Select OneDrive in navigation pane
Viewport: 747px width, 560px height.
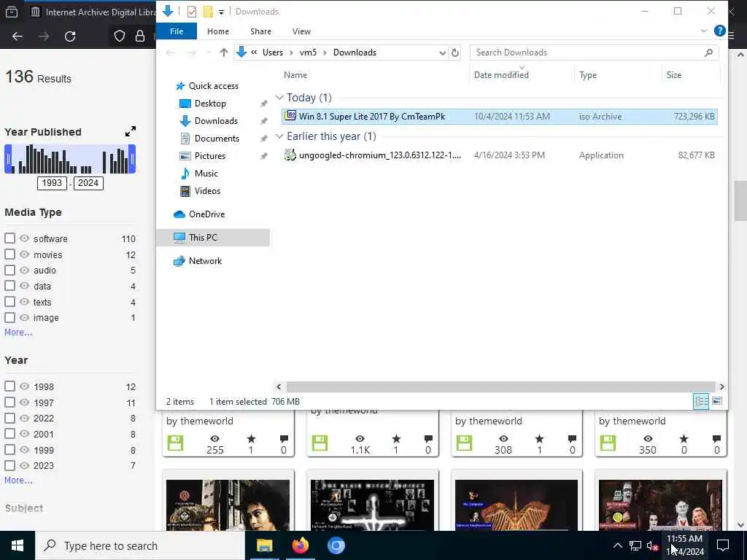206,214
